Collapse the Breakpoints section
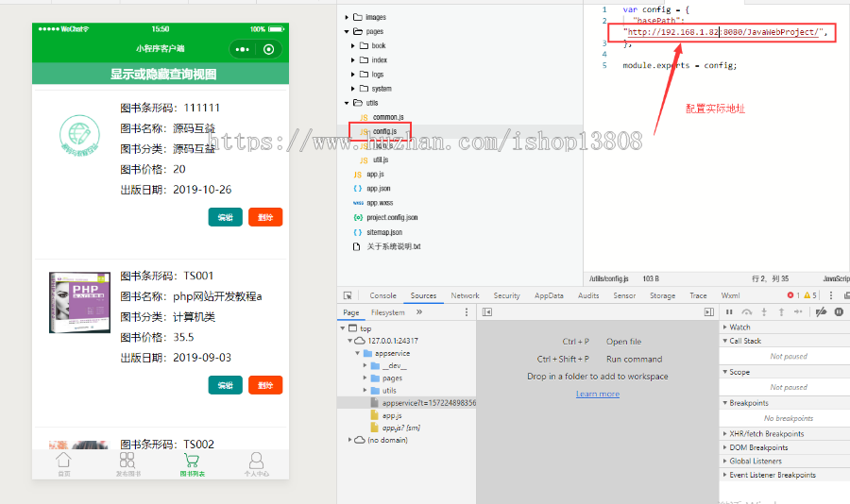The height and width of the screenshot is (504, 850). click(724, 403)
